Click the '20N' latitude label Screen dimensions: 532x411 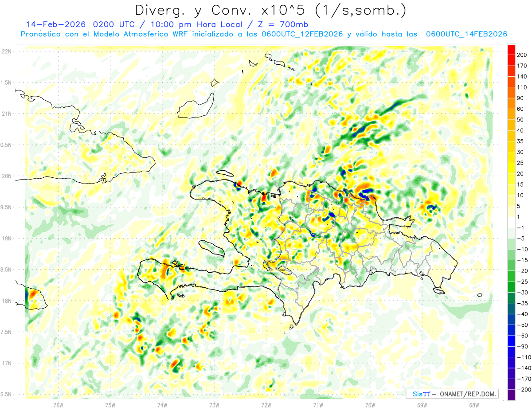coord(7,176)
